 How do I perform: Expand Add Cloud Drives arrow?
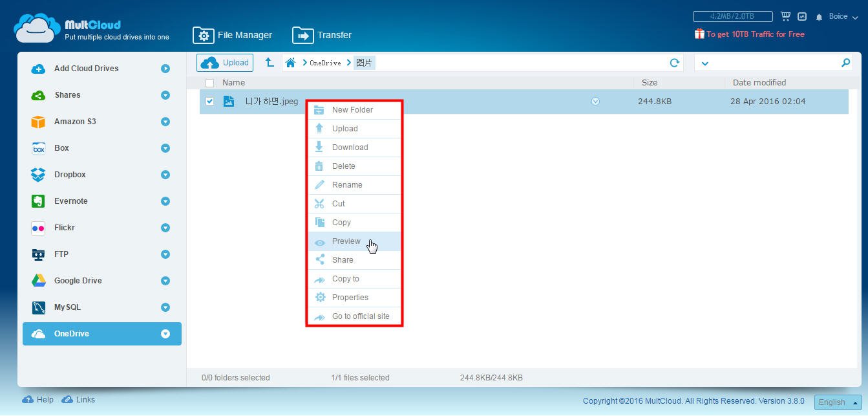pyautogui.click(x=165, y=69)
